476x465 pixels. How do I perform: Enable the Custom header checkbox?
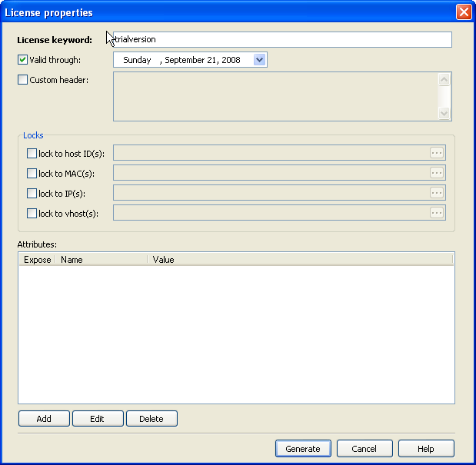pos(22,80)
